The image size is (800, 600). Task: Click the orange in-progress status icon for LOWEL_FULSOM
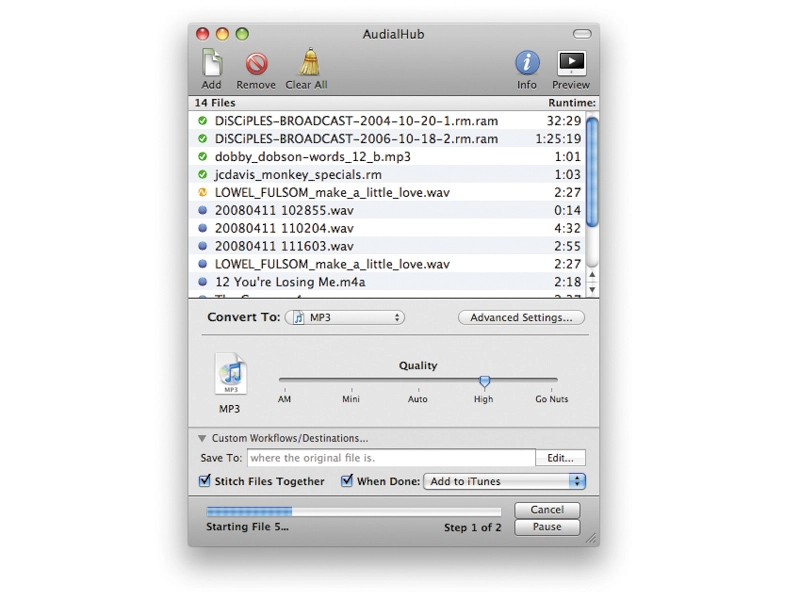pyautogui.click(x=203, y=192)
